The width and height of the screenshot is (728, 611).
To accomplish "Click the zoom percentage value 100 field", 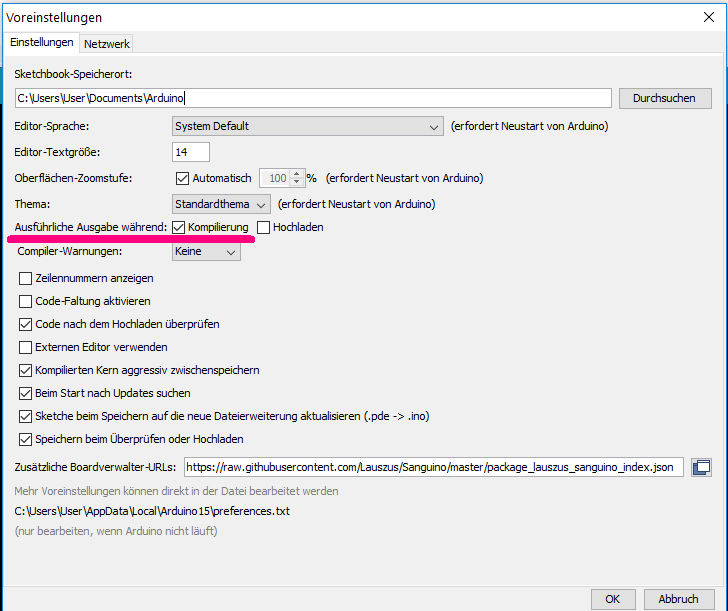I will (275, 178).
